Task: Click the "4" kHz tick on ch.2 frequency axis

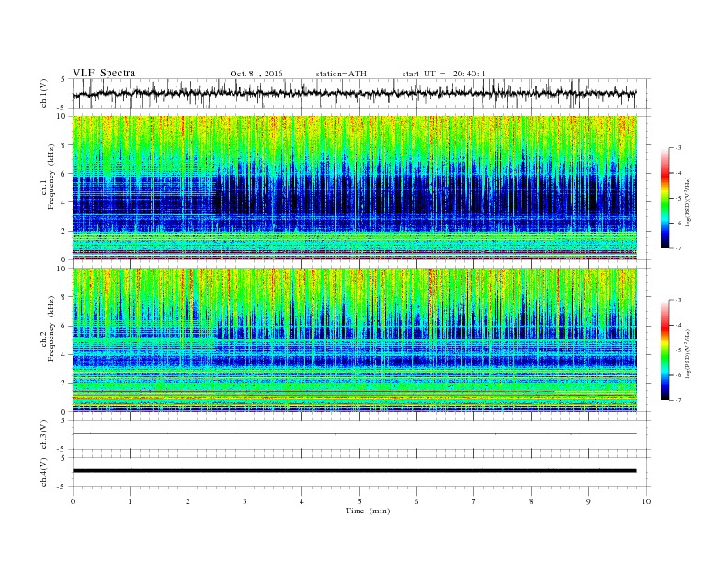Action: 64,354
